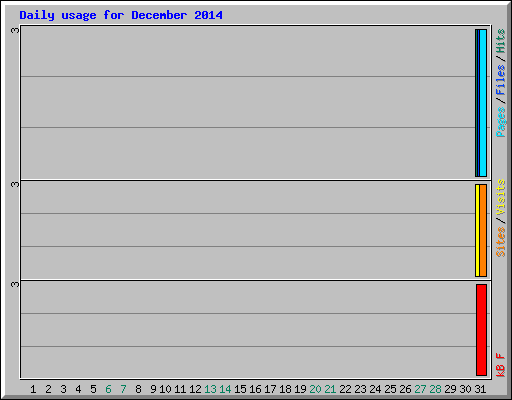Click day label 5 on the x-axis

coord(93,389)
